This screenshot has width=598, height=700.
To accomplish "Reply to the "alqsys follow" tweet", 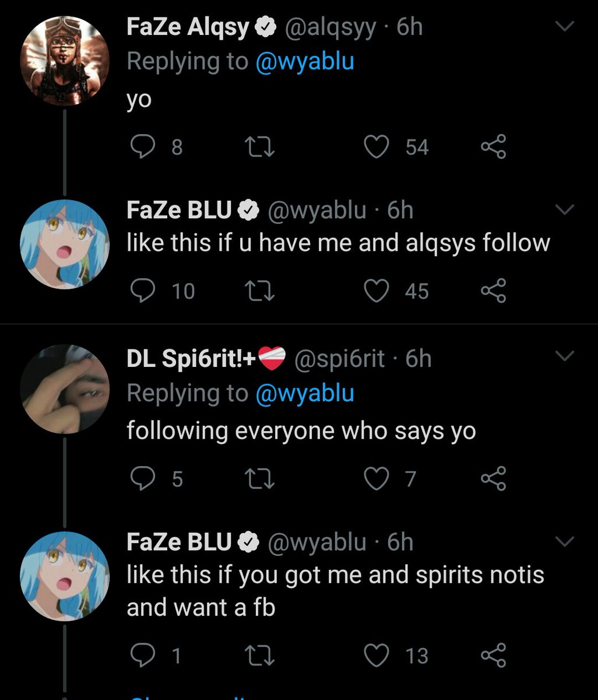I will pos(142,290).
